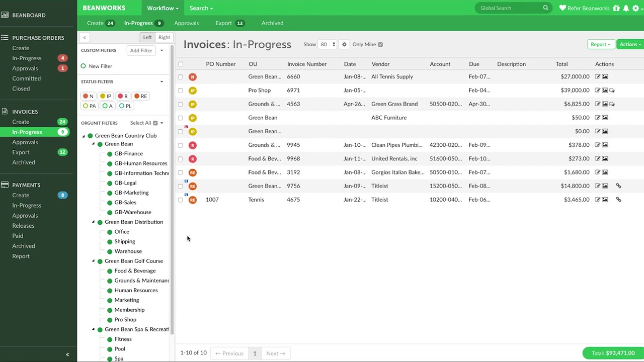The height and width of the screenshot is (362, 644).
Task: Collapse the left sidebar with double-arrow icon
Action: point(67,354)
